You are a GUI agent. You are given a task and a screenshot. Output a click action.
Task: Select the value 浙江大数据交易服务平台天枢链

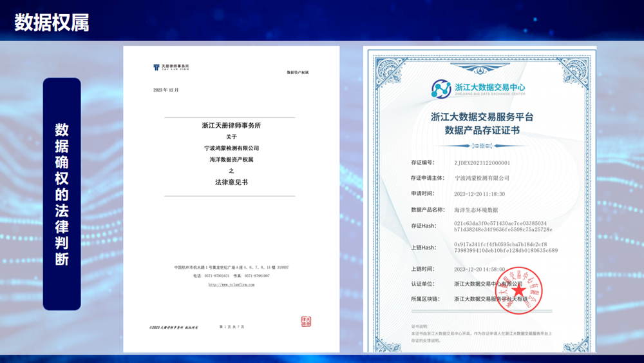(491, 299)
